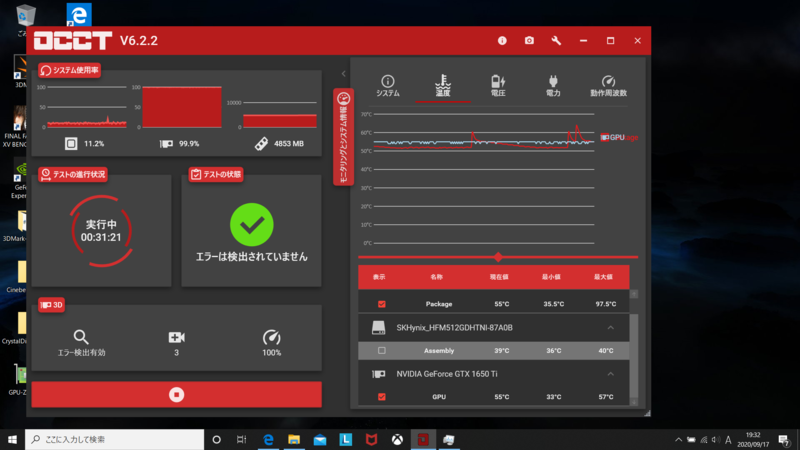The height and width of the screenshot is (450, 800).
Task: Click the memory usage RAM icon
Action: click(261, 144)
